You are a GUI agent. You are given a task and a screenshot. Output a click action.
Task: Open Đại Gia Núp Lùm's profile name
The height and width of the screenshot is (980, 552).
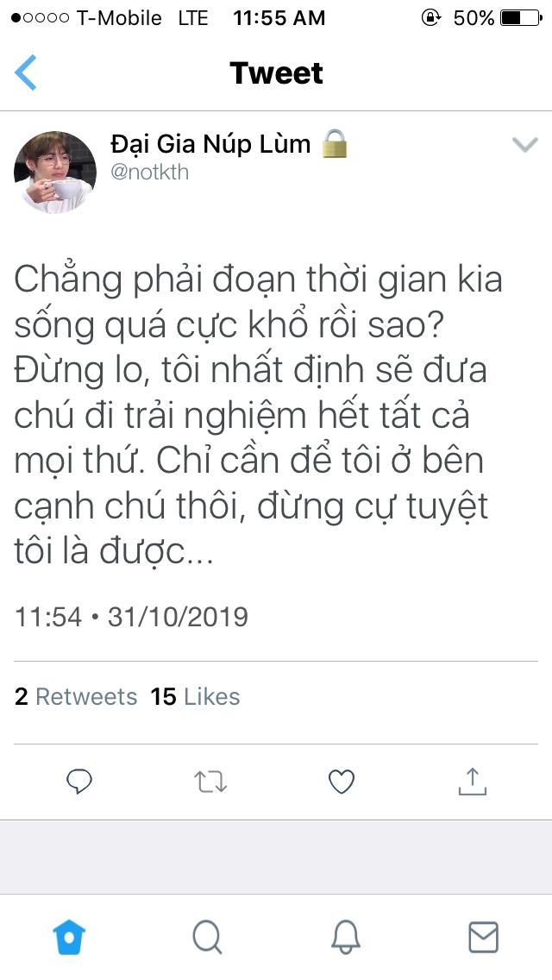coord(210,144)
